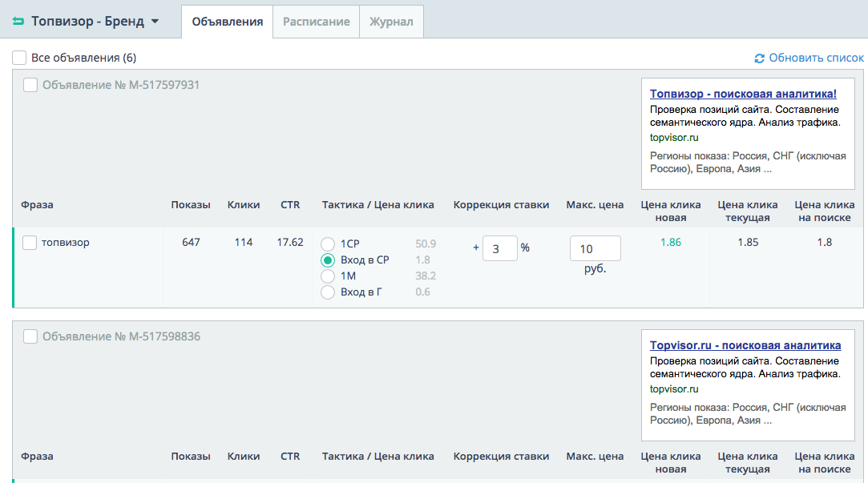868x483 pixels.
Task: Open the Топвизор - поисковая аналитика! ad link
Action: 743,94
